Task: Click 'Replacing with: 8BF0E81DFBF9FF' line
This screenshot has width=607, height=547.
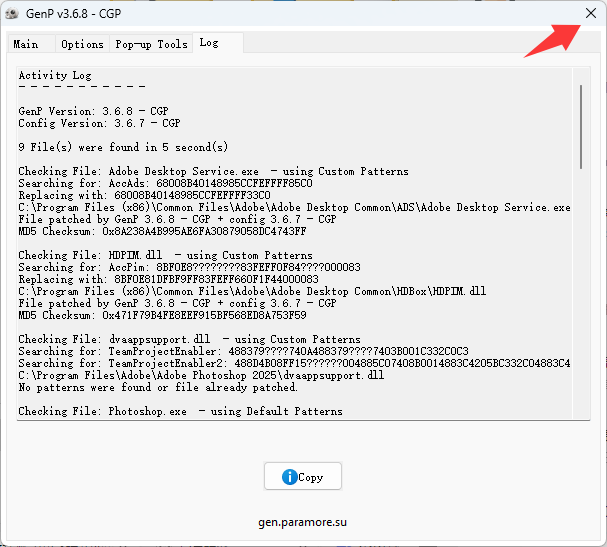Action: [168, 279]
